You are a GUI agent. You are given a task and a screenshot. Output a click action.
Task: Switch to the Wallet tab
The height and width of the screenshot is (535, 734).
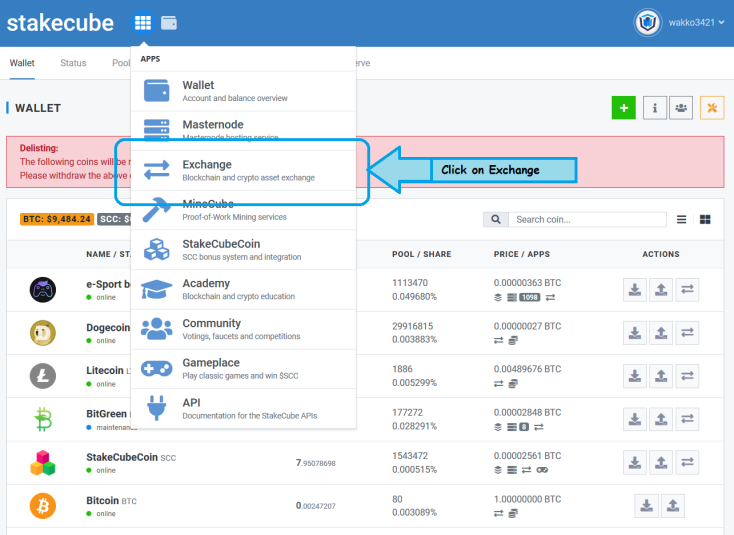[x=22, y=63]
